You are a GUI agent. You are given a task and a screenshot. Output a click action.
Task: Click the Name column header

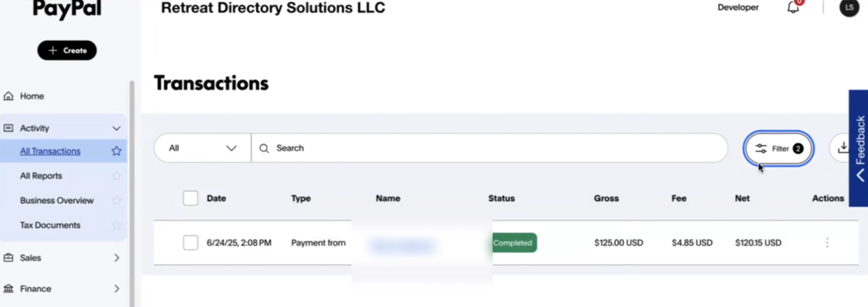[388, 198]
